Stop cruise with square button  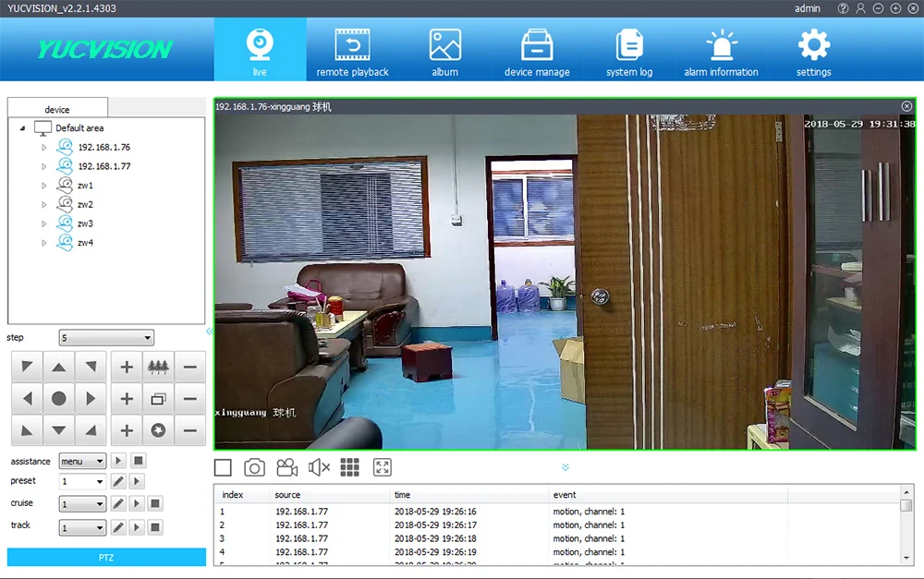(x=155, y=503)
